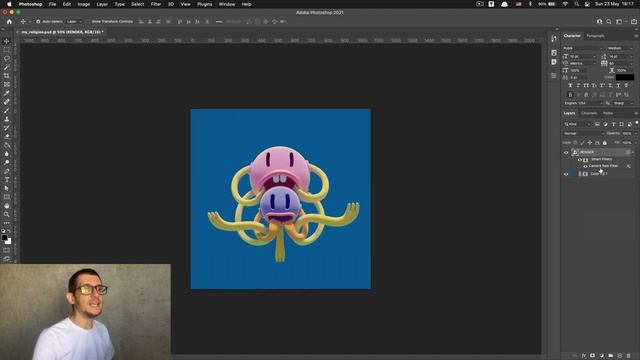This screenshot has width=640, height=360.
Task: Select the Clone Stamp tool
Action: 7,119
